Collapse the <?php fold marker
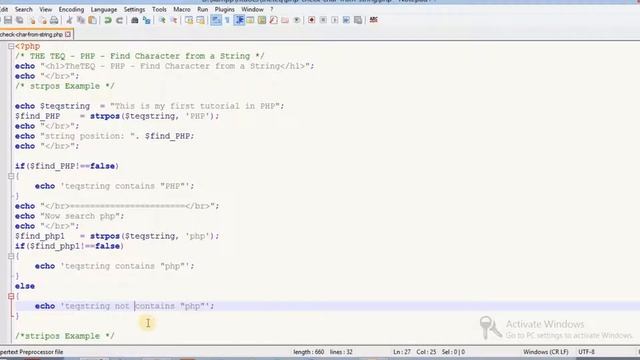 point(11,47)
